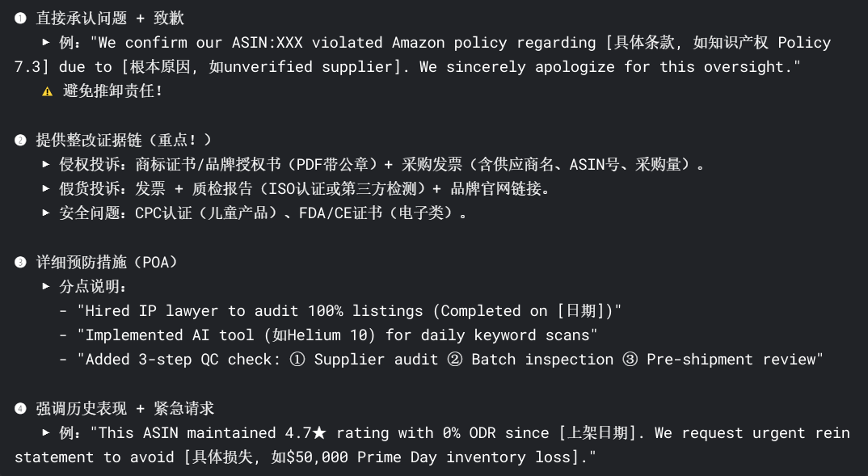868x476 pixels.
Task: Click the arrow before 安全问题
Action: [x=47, y=213]
